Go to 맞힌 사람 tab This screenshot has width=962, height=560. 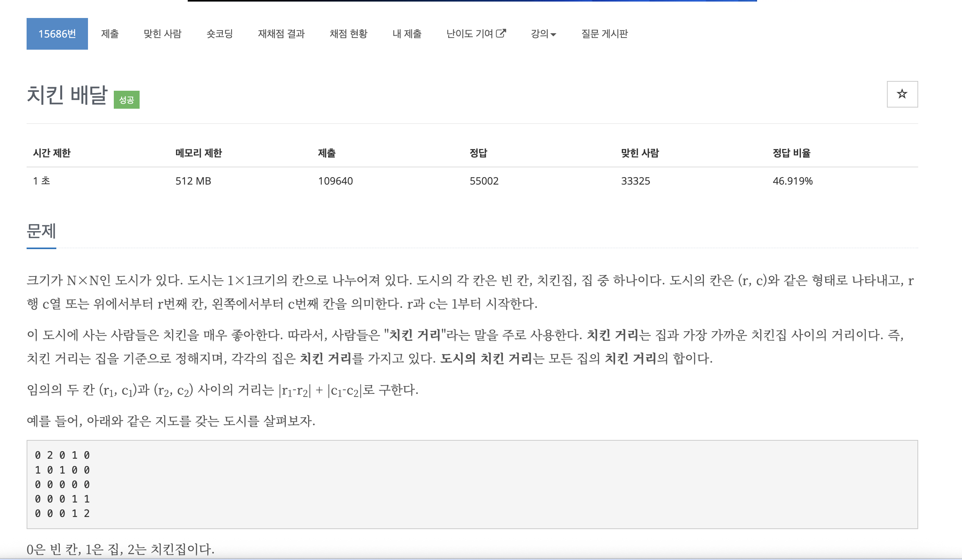162,34
